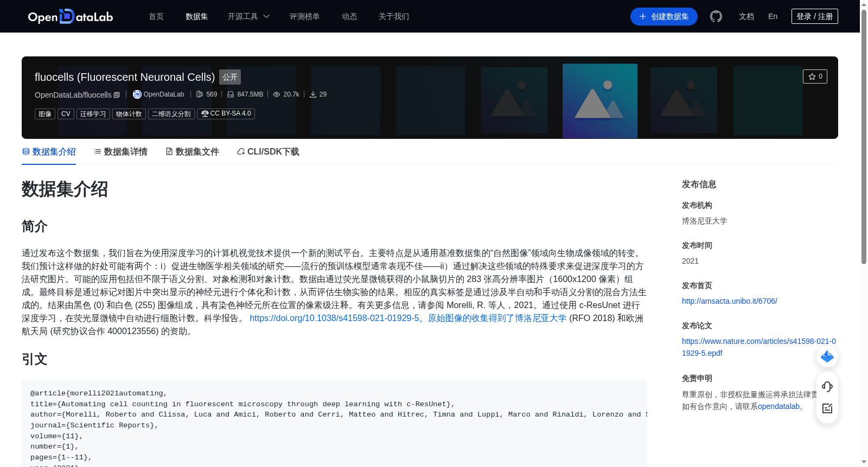The width and height of the screenshot is (868, 467).
Task: Click the 发布时间 value 2021
Action: pos(690,261)
